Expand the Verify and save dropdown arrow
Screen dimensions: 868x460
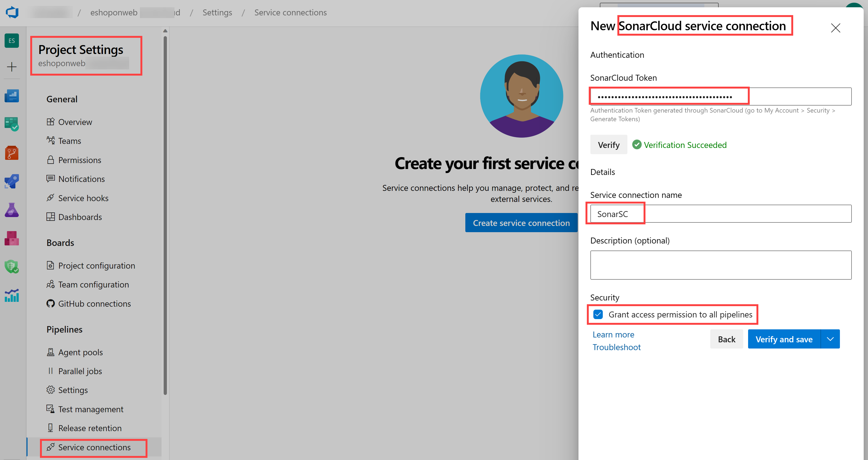click(x=830, y=339)
